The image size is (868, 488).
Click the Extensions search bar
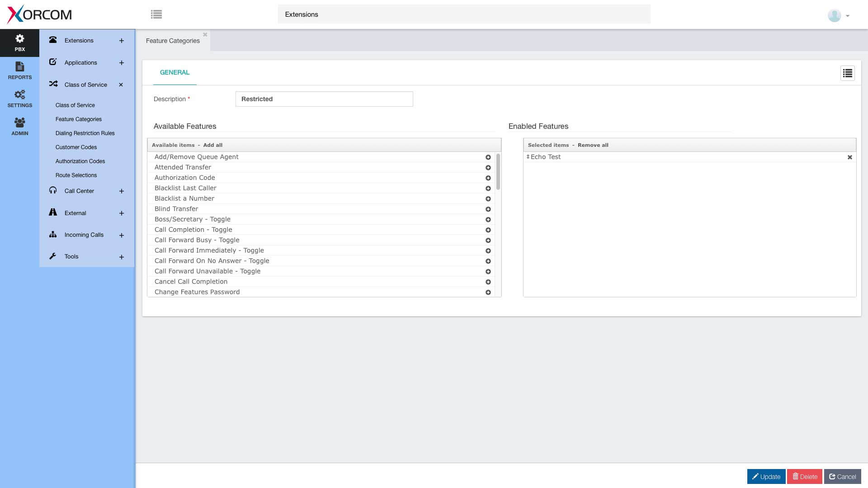tap(464, 14)
